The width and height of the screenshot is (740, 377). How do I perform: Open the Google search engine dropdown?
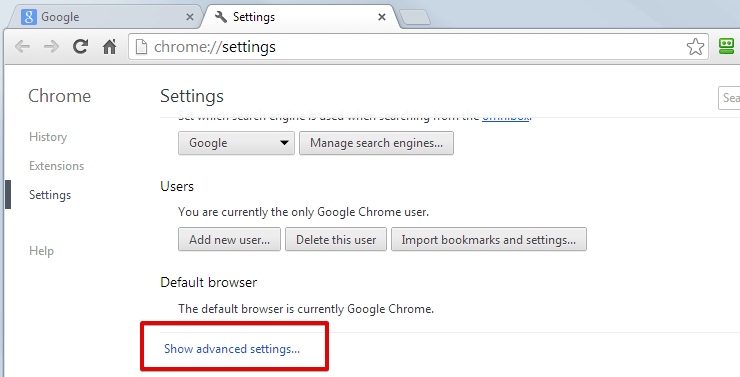(x=236, y=143)
